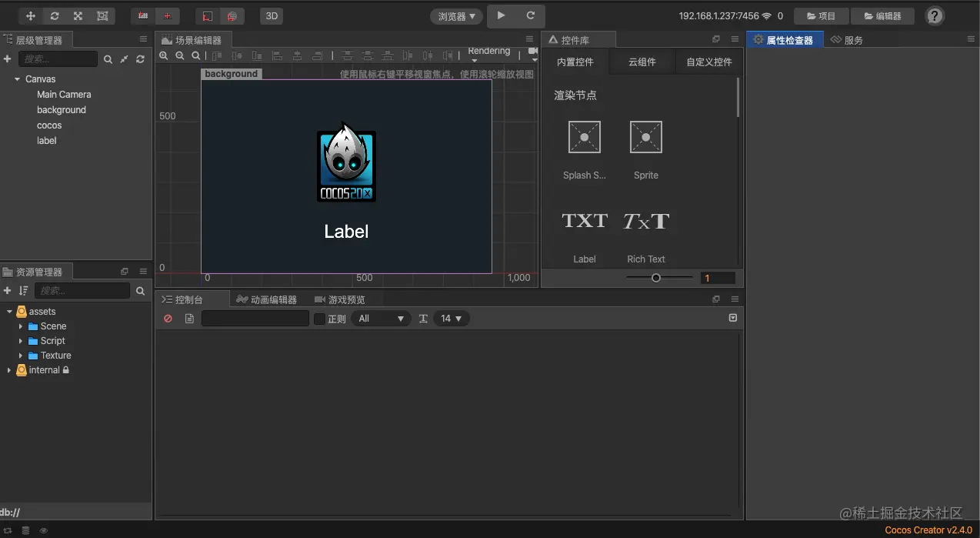Screen dimensions: 980x538
Task: Select the Move transform tool
Action: tap(31, 15)
